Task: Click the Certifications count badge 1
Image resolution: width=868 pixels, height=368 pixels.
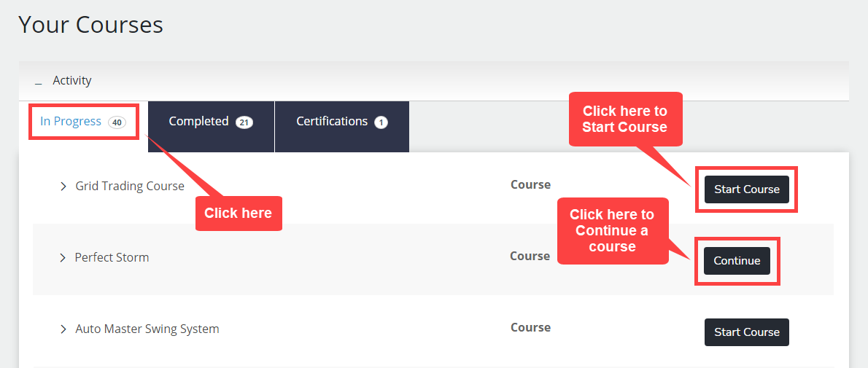Action: point(381,122)
